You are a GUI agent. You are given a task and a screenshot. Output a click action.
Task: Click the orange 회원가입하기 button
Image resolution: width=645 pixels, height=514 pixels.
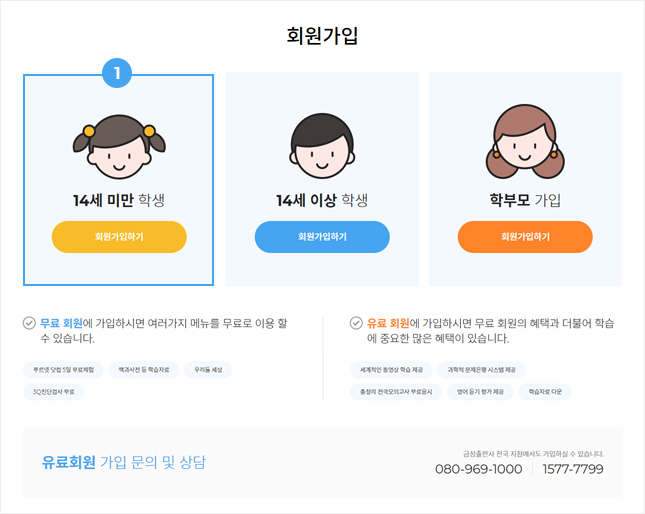[x=525, y=237]
